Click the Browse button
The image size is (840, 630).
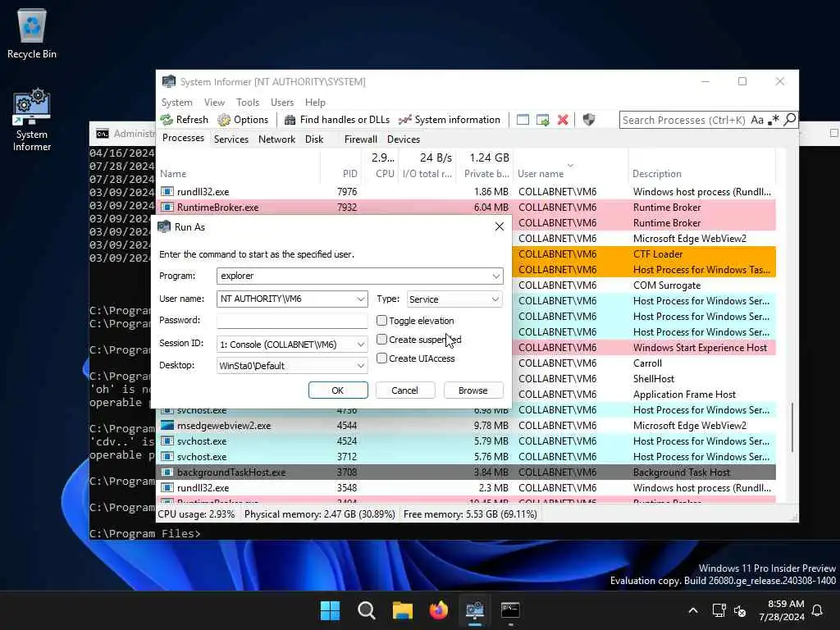pos(473,390)
